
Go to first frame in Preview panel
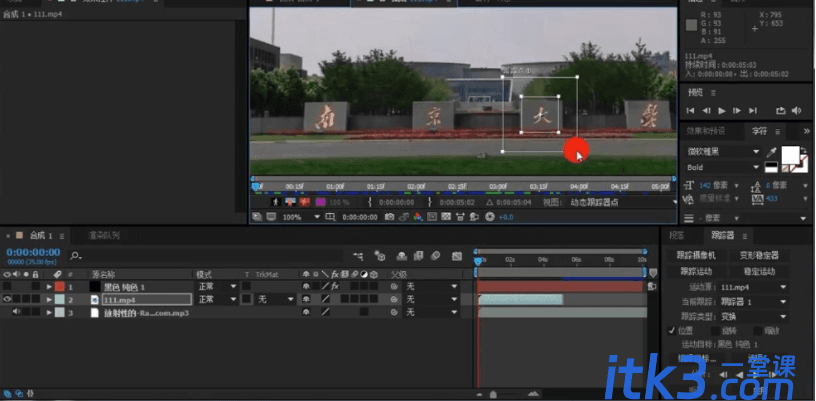[691, 111]
